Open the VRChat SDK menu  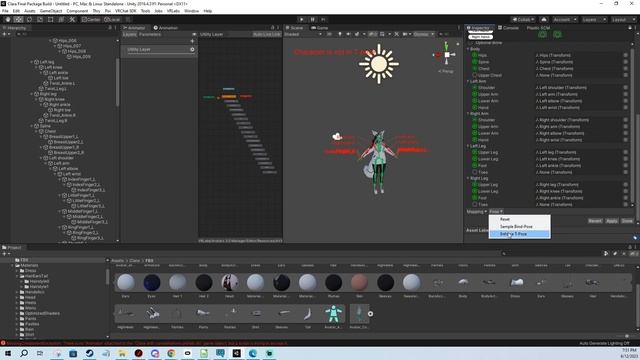click(x=126, y=11)
